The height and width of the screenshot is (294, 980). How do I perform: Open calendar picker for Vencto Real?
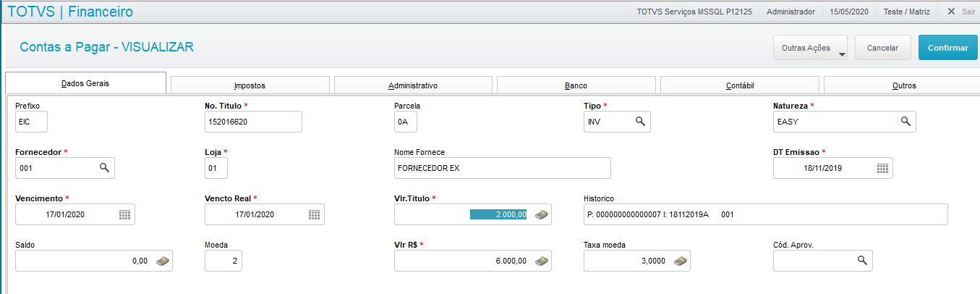coord(314,214)
